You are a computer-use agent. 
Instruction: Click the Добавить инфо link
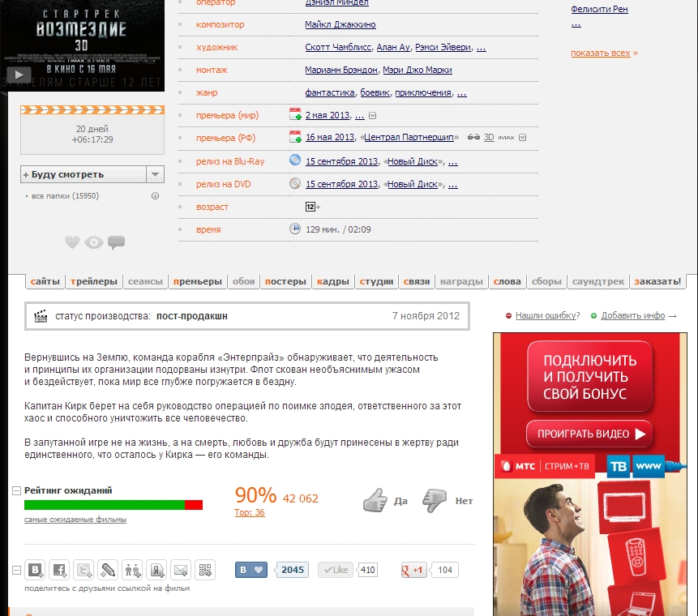(x=633, y=315)
